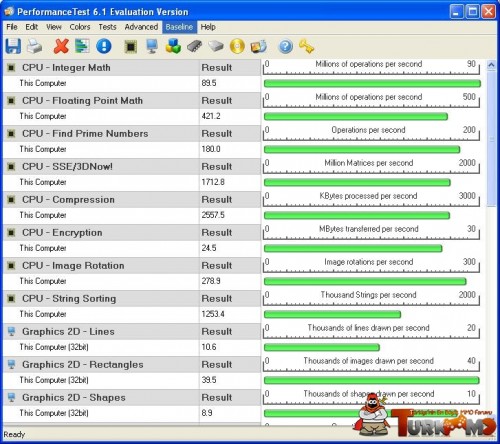The width and height of the screenshot is (500, 444).
Task: Click the yellow key registration icon
Action: [306, 46]
